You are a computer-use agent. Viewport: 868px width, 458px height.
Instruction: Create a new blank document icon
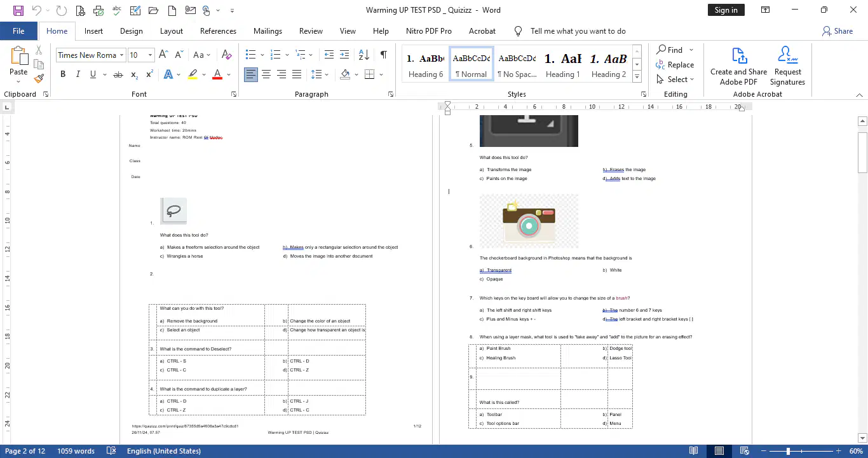point(172,10)
